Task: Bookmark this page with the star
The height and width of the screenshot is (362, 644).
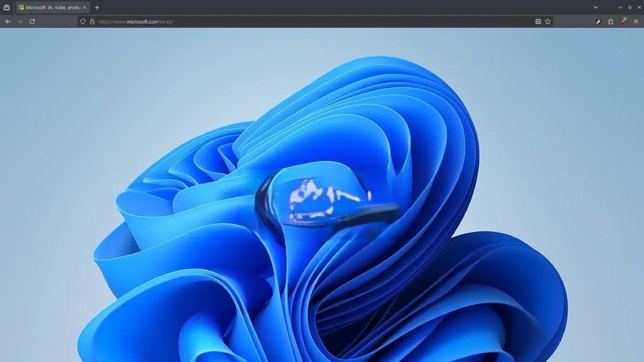Action: pyautogui.click(x=548, y=21)
